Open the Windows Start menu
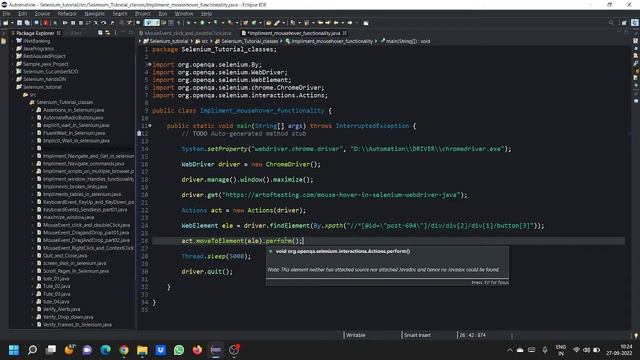The width and height of the screenshot is (640, 360). 14,350
